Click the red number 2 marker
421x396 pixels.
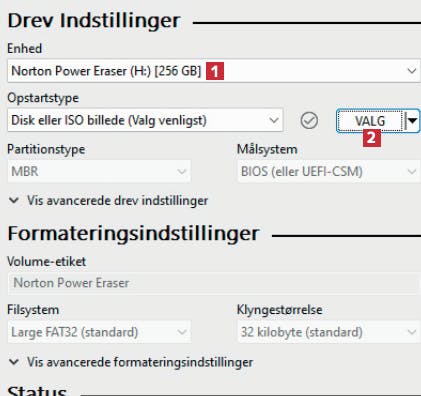pyautogui.click(x=372, y=138)
